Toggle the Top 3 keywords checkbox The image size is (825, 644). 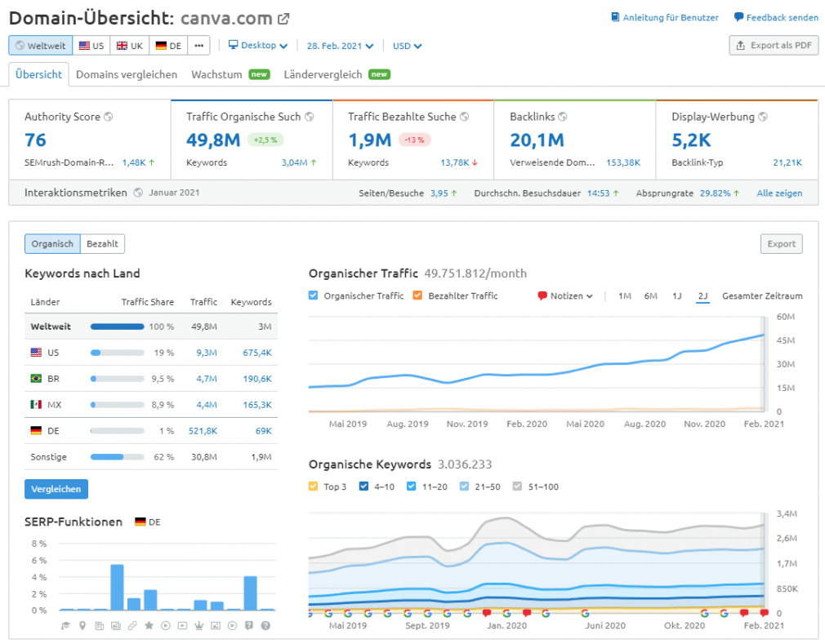(x=313, y=486)
